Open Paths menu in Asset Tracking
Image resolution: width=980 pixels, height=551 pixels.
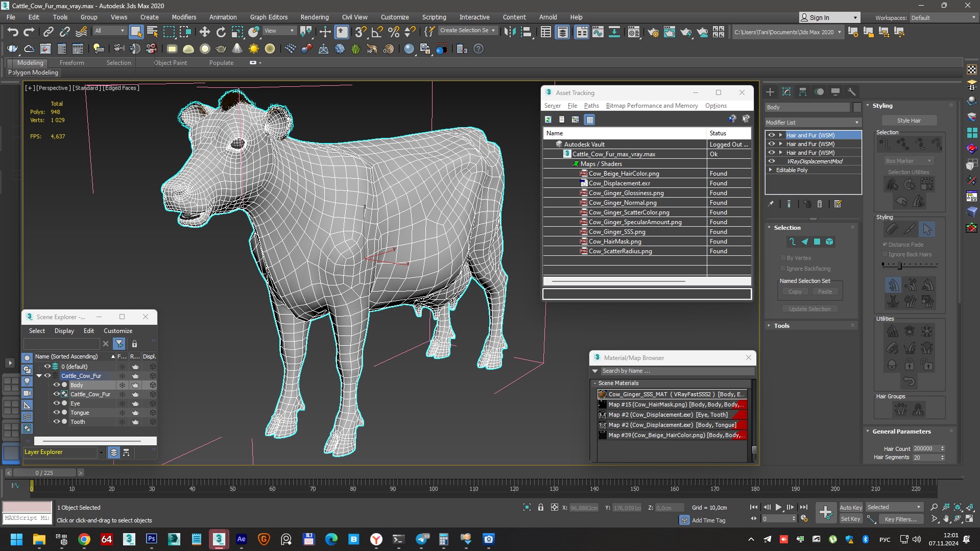click(x=591, y=106)
